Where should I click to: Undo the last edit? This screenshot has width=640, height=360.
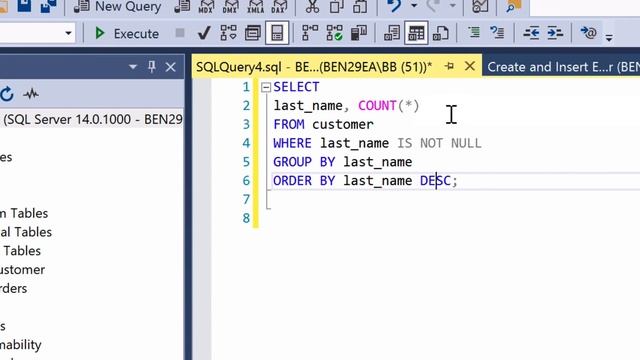(x=394, y=6)
